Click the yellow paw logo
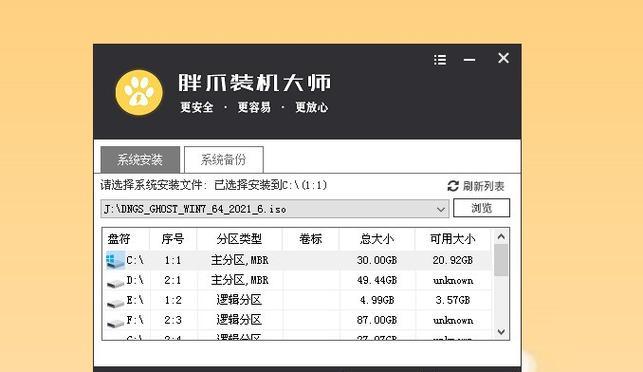Screen dimensions: 643x372 point(139,92)
